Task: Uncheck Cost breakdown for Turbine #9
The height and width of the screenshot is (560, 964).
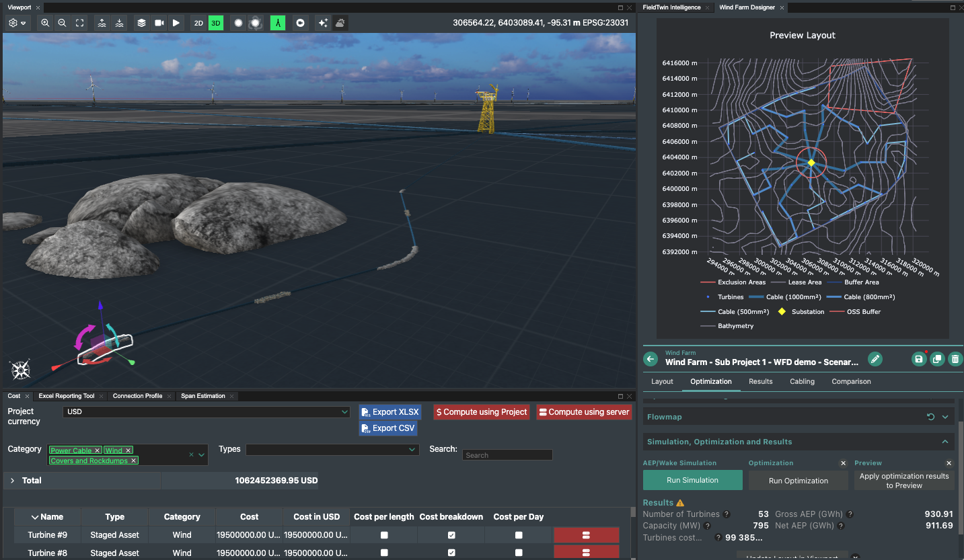Action: [451, 535]
